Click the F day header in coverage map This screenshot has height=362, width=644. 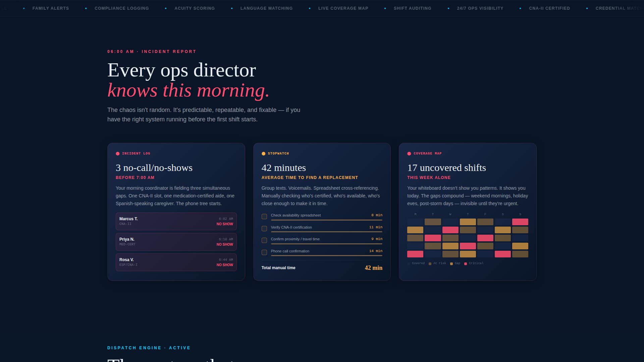coord(485,215)
